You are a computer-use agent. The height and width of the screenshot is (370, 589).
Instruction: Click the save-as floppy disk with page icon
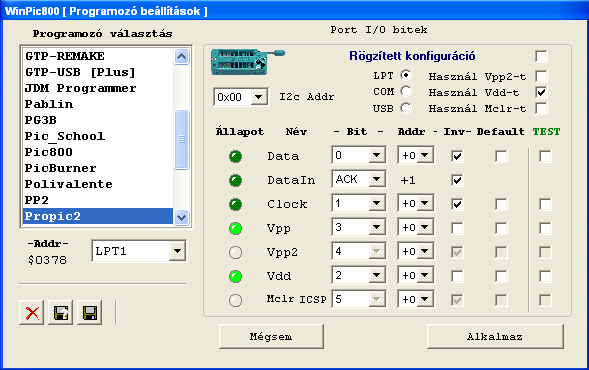coord(60,313)
